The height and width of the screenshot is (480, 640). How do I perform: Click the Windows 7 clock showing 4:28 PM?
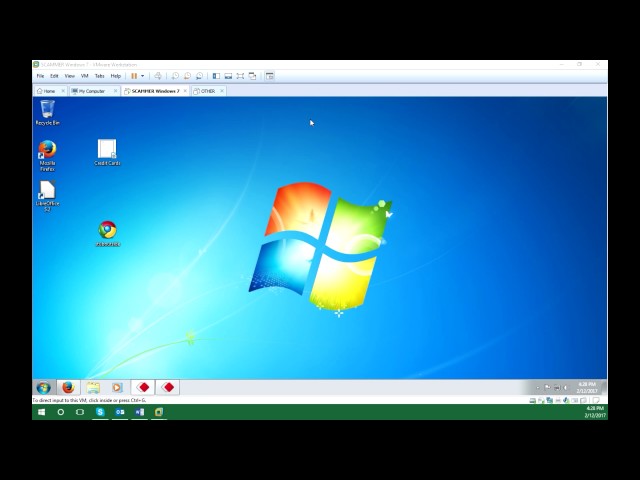coord(587,387)
